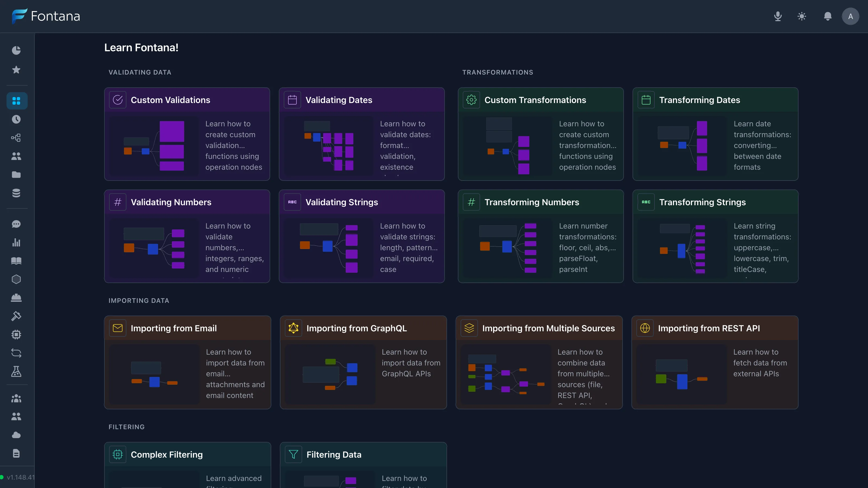
Task: Open the Custom Transformations tutorial
Action: [541, 134]
